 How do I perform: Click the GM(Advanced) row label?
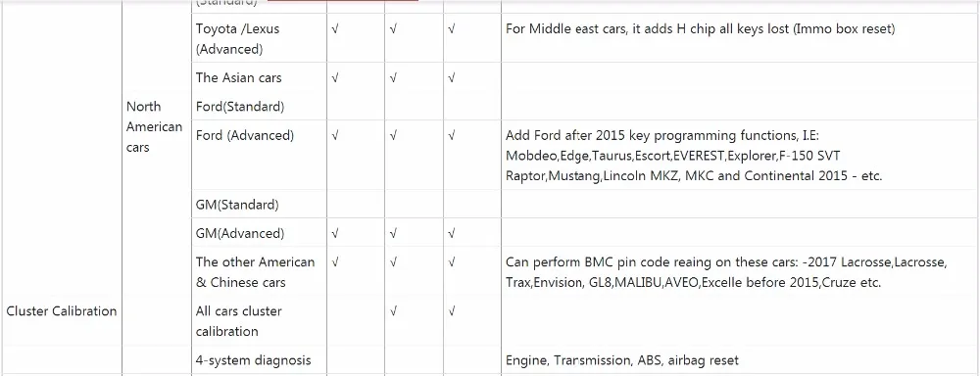(240, 234)
